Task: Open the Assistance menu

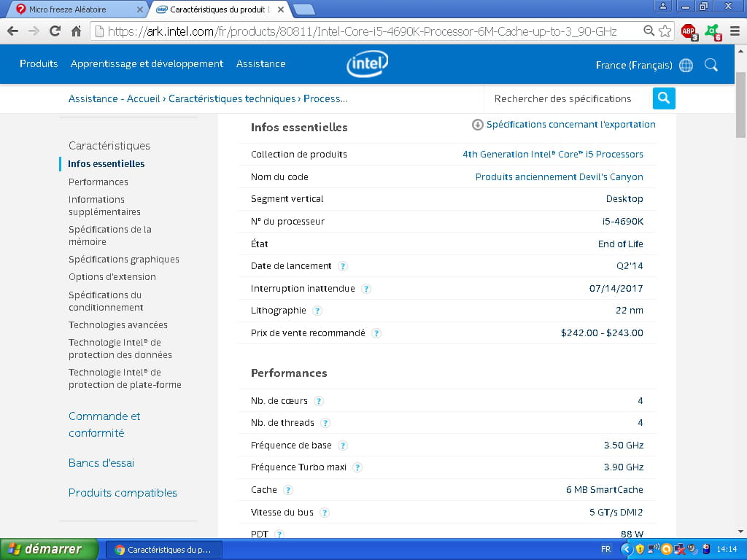Action: 261,64
